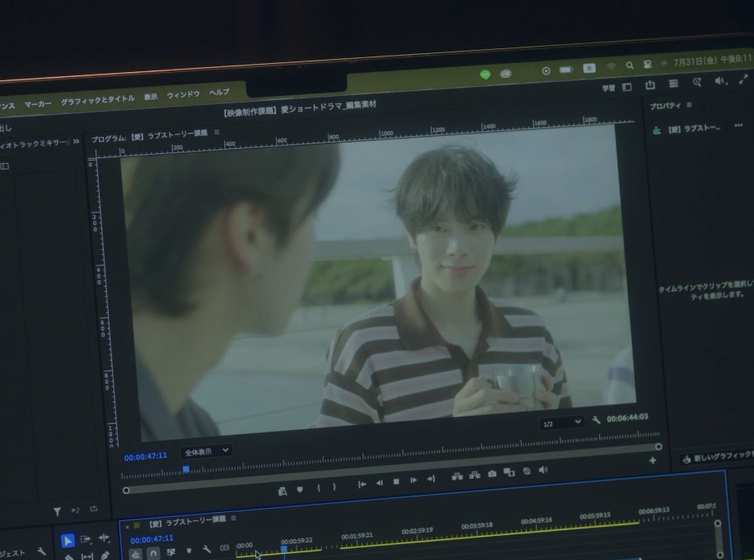Click the duration text 00:06:44:03
This screenshot has height=560, width=754.
point(628,417)
